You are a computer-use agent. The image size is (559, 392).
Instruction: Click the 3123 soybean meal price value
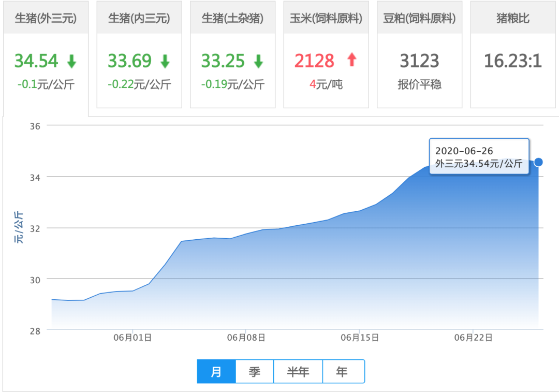coord(419,61)
